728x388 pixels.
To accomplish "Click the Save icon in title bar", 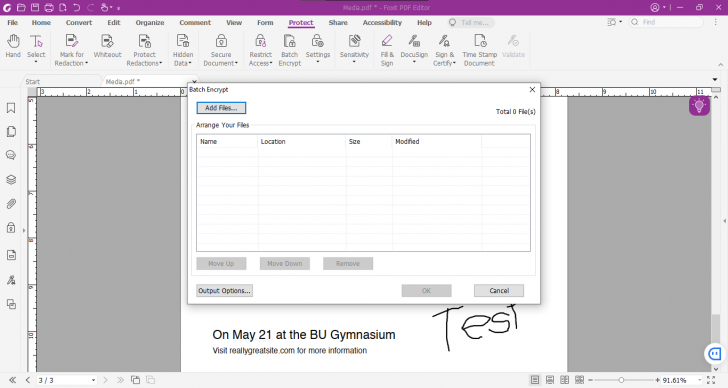I will (35, 7).
